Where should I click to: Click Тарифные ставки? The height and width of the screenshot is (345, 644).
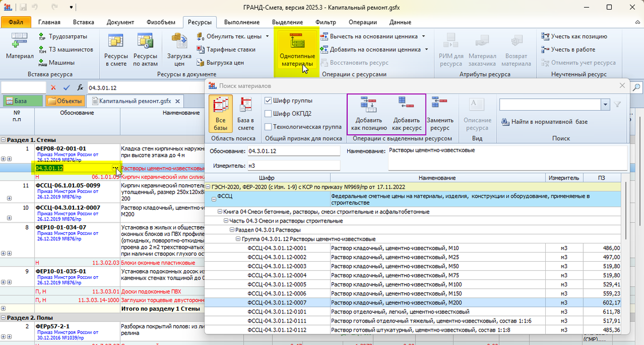click(x=225, y=49)
